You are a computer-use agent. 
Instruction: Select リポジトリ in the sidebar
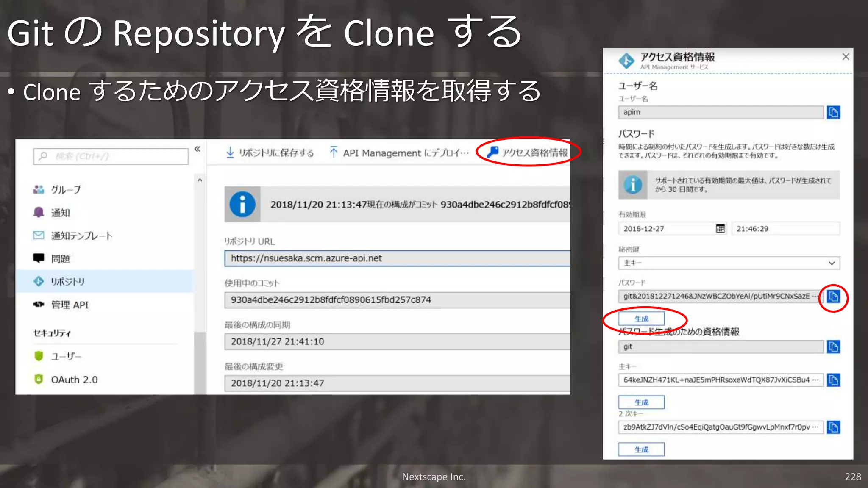tap(105, 281)
